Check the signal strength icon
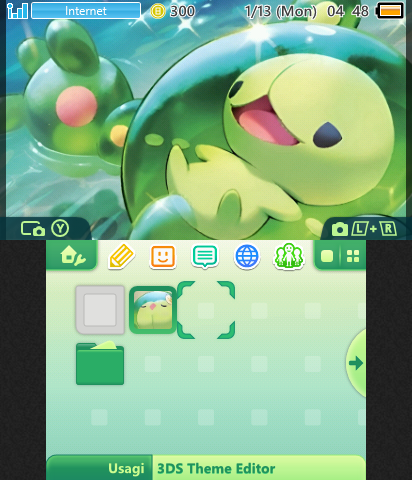Image resolution: width=412 pixels, height=480 pixels. pyautogui.click(x=17, y=11)
